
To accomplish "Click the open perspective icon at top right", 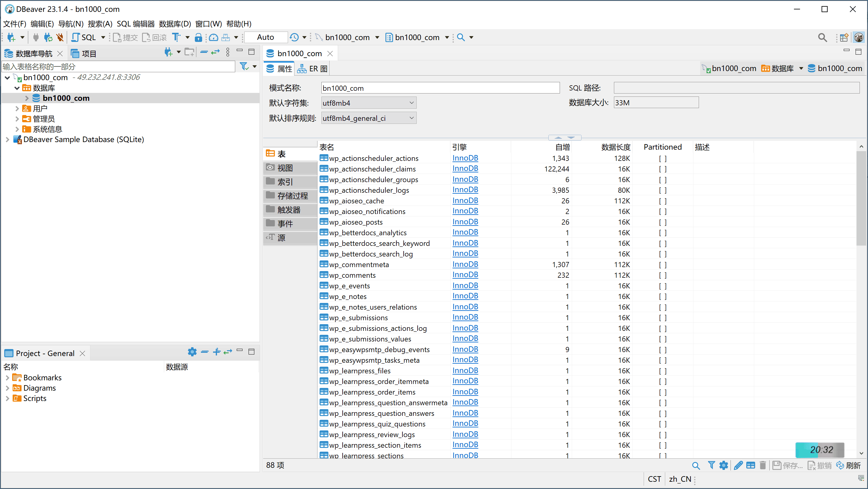I will tap(844, 37).
